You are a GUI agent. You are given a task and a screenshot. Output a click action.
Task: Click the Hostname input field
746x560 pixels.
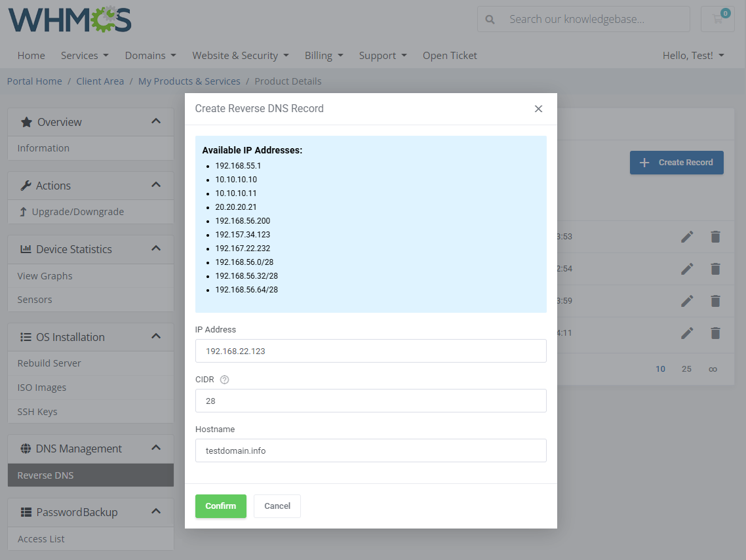pyautogui.click(x=370, y=450)
